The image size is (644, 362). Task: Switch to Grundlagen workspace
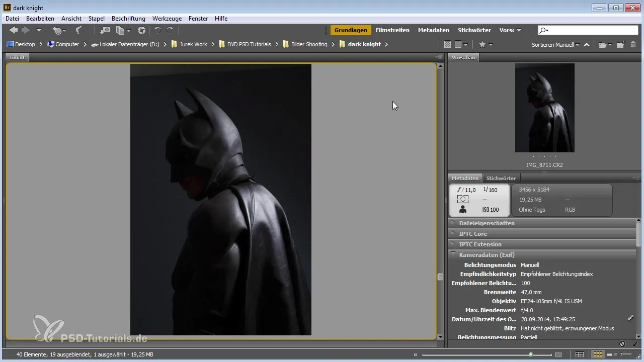tap(351, 30)
